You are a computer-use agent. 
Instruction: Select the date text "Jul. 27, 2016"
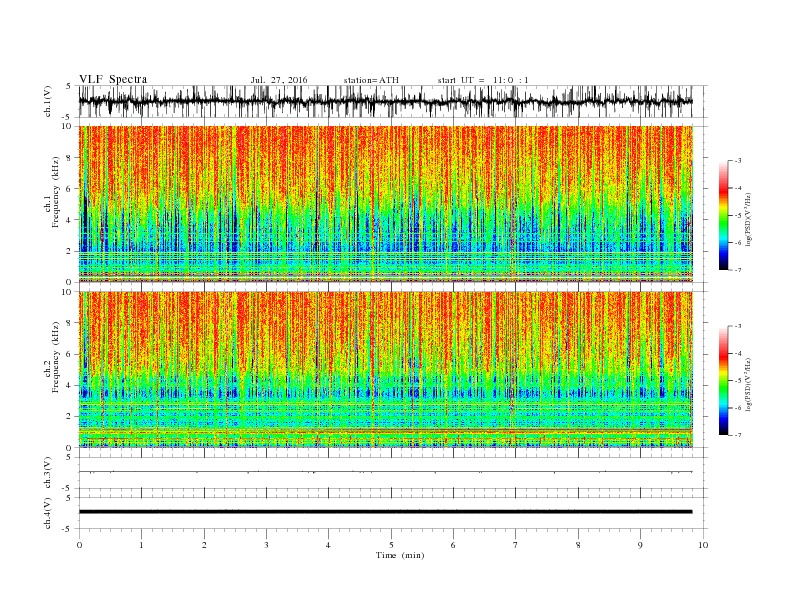(x=279, y=80)
